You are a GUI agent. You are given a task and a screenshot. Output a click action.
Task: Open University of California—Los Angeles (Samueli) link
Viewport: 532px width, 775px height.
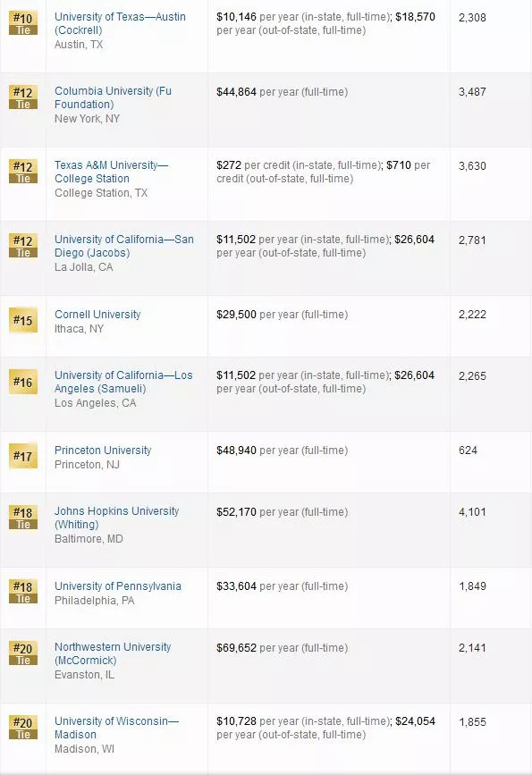tap(123, 382)
